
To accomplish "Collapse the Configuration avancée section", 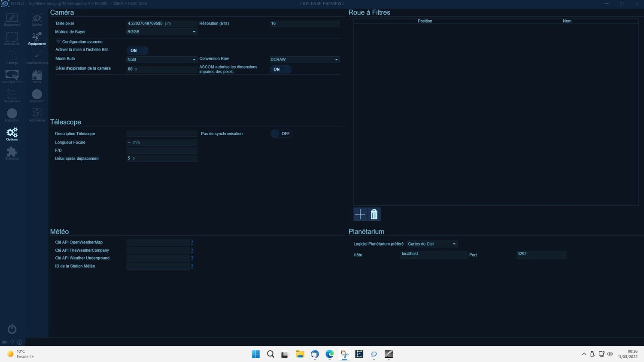I will tap(58, 41).
